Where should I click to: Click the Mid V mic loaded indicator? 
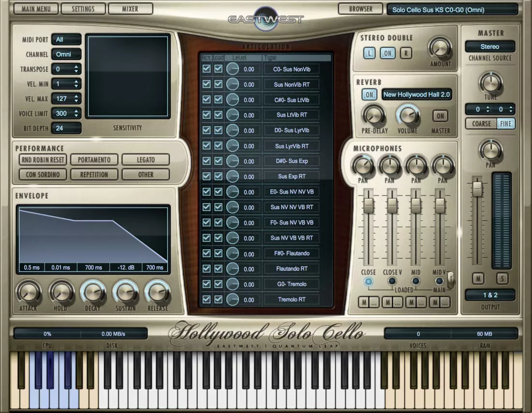(x=439, y=281)
